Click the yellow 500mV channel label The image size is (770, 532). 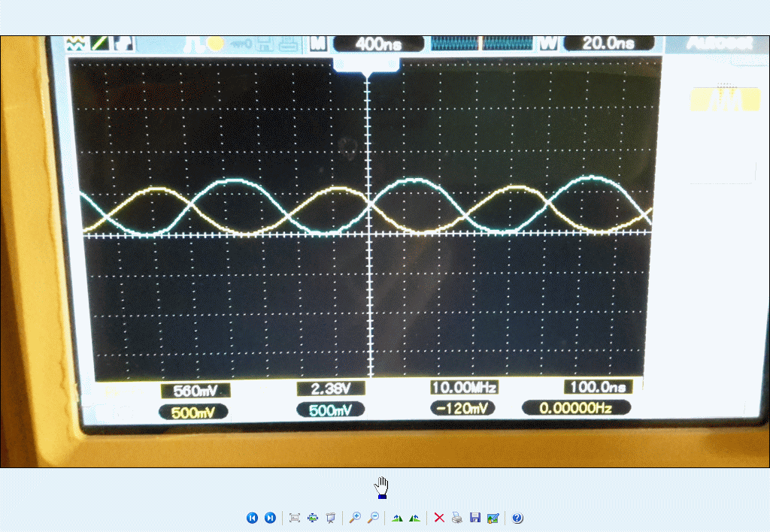pos(193,411)
